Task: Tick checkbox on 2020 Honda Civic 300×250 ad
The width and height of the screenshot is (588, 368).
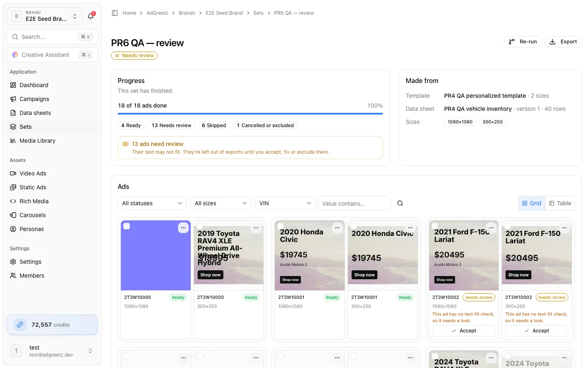Action: point(354,226)
